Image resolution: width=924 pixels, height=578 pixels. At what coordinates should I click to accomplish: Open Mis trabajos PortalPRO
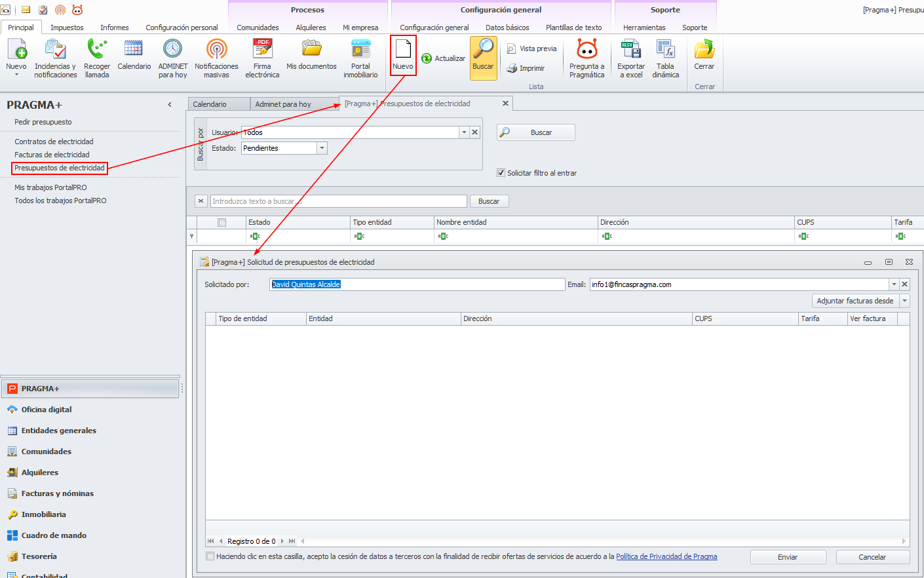point(50,187)
